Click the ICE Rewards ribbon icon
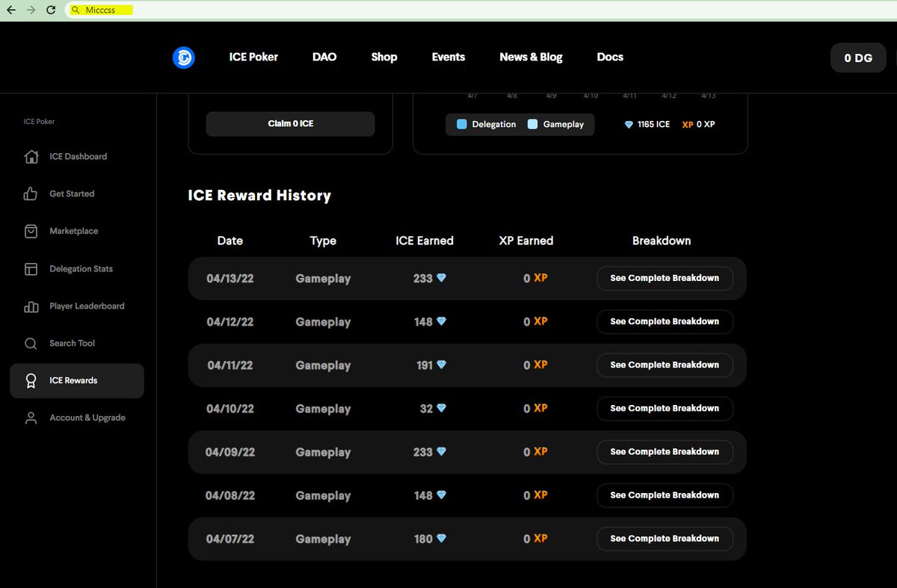The width and height of the screenshot is (897, 588). (x=31, y=380)
